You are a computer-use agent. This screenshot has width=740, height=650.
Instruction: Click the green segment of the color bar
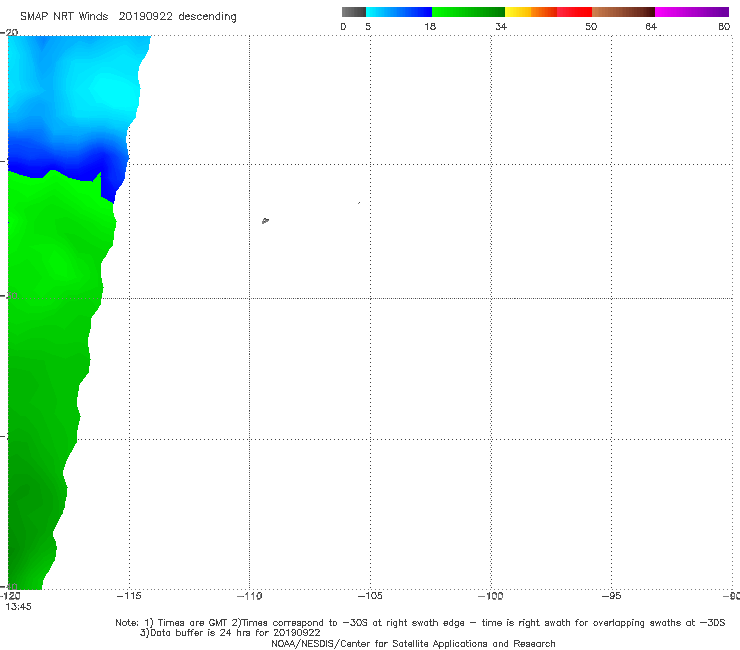[x=468, y=12]
